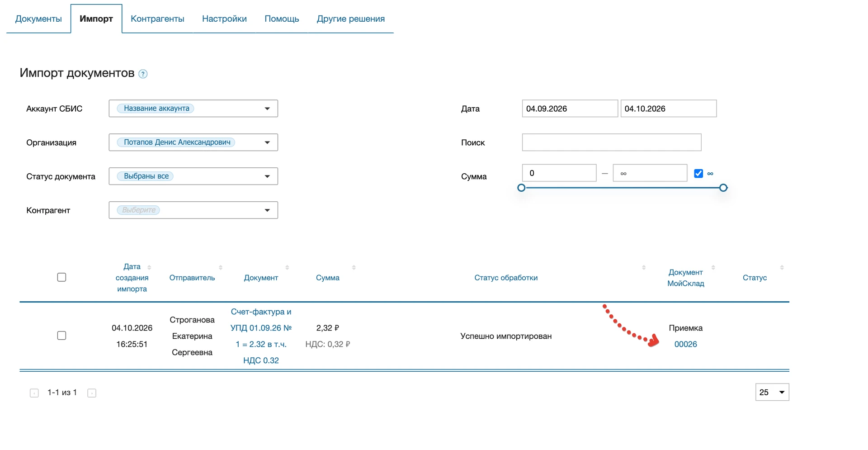
Task: Toggle select-all checkbox in table header
Action: coord(62,277)
